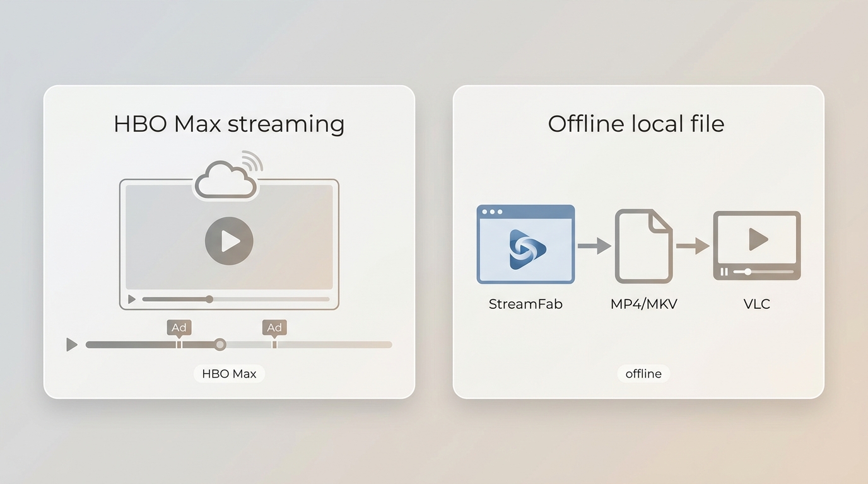Click the "Offline local file" heading
Viewport: 868px width, 484px height.
pos(636,123)
